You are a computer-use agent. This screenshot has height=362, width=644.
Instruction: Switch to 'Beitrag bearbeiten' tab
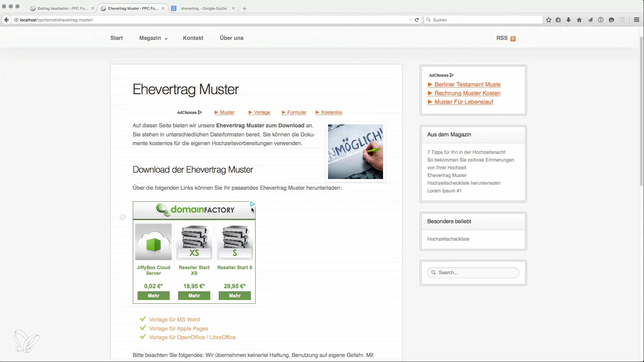click(62, 8)
